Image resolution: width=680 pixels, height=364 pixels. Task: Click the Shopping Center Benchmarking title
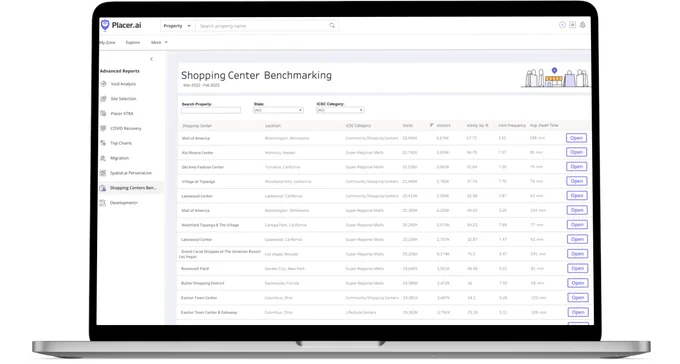[x=256, y=75]
